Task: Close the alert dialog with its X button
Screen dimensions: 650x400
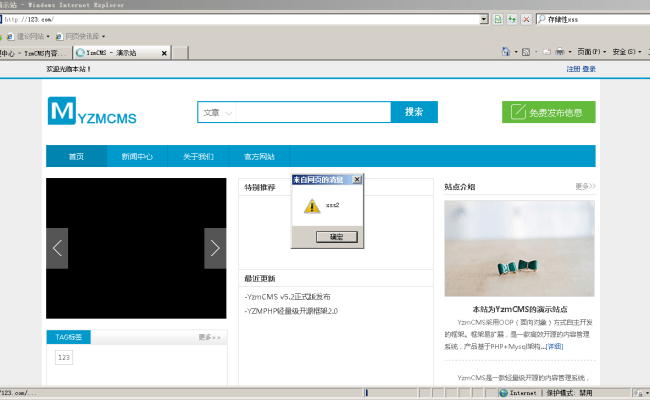Action: point(357,179)
